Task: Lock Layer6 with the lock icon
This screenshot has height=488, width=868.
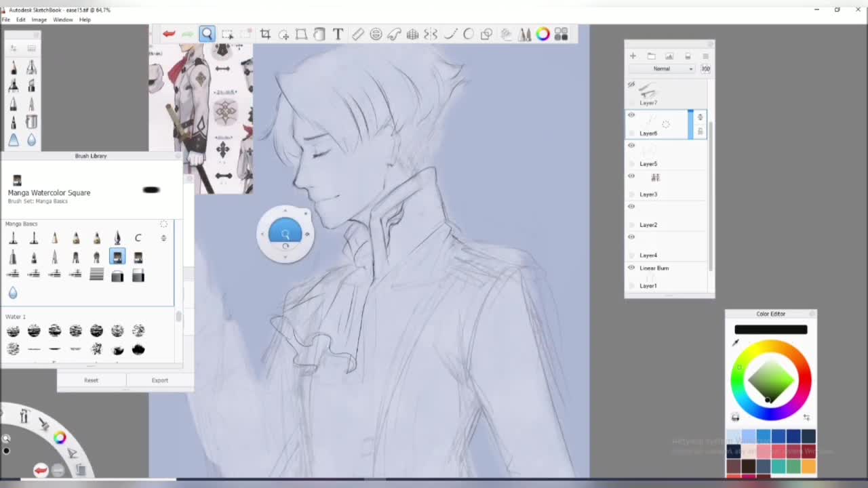Action: tap(700, 131)
